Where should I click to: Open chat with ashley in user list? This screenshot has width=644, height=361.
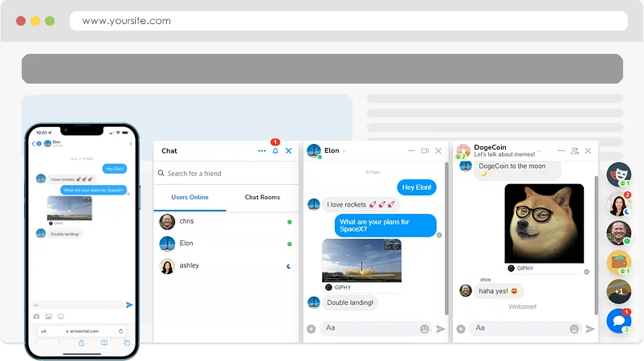click(189, 266)
